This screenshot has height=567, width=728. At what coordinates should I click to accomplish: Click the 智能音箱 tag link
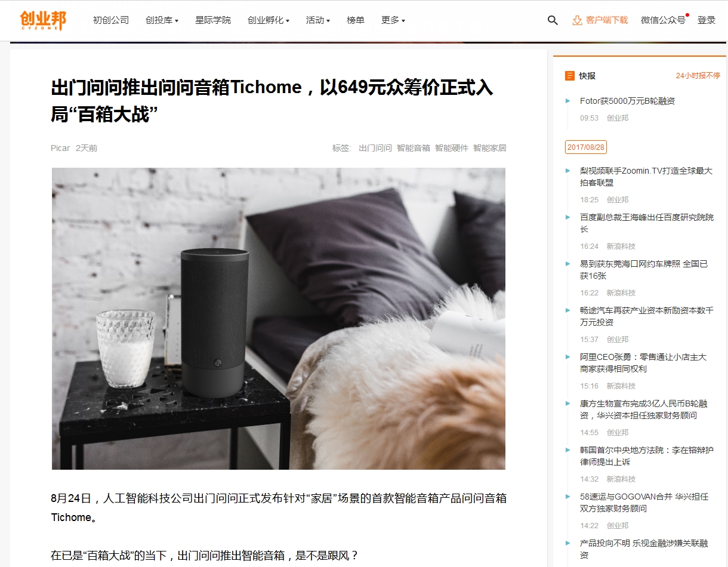pyautogui.click(x=414, y=148)
